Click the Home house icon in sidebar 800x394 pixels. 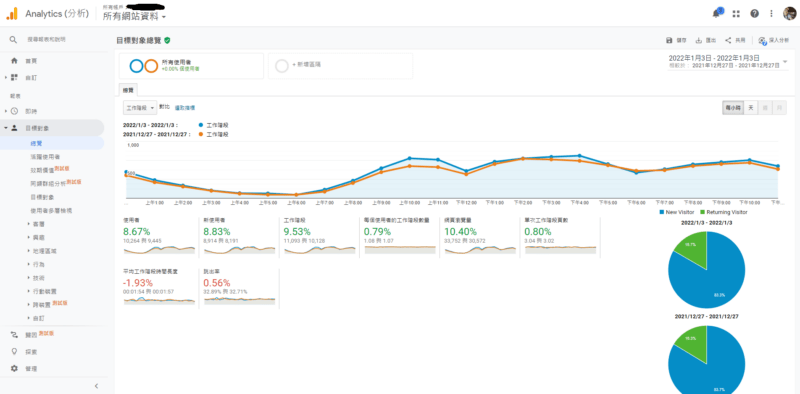tap(14, 61)
